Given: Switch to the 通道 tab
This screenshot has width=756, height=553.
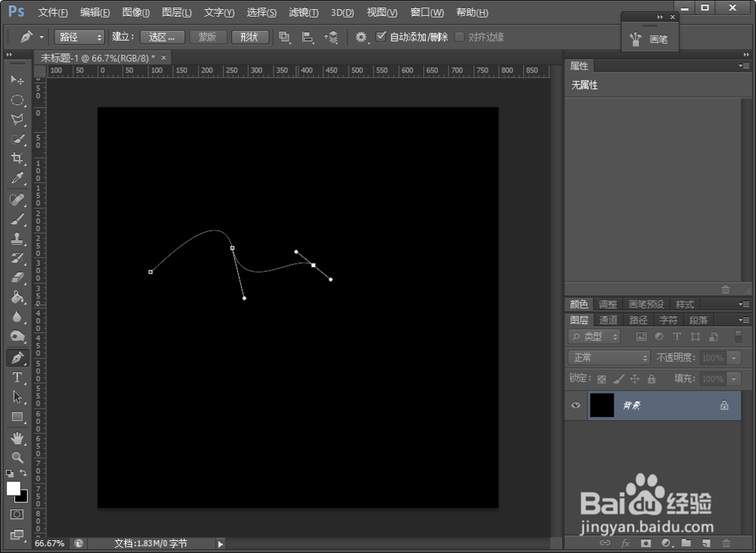Looking at the screenshot, I should pos(608,320).
